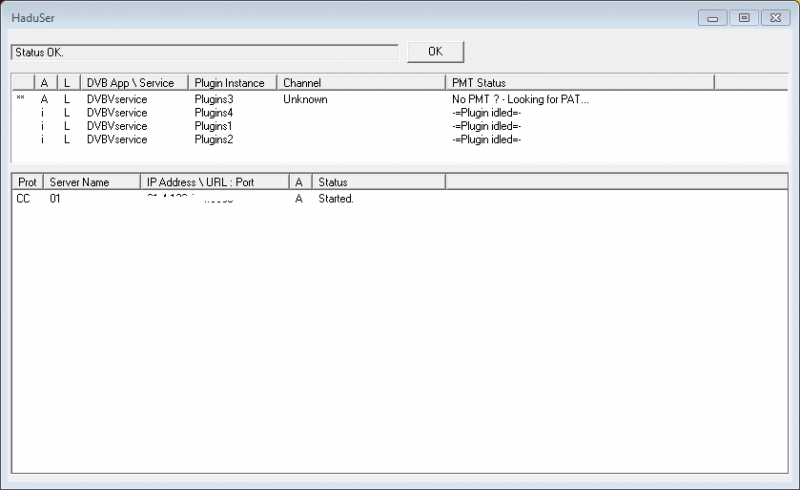This screenshot has height=490, width=800.
Task: Click the Status OK text field
Action: 204,51
